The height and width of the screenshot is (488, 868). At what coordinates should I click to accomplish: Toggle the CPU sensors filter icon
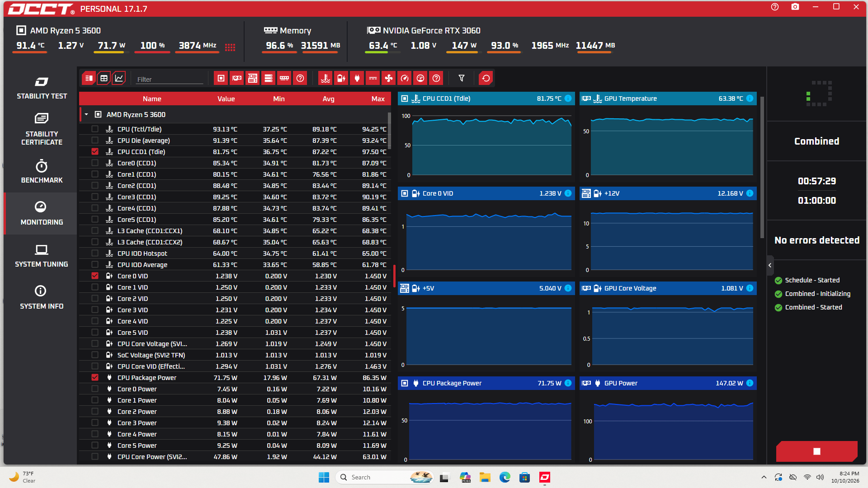(221, 79)
